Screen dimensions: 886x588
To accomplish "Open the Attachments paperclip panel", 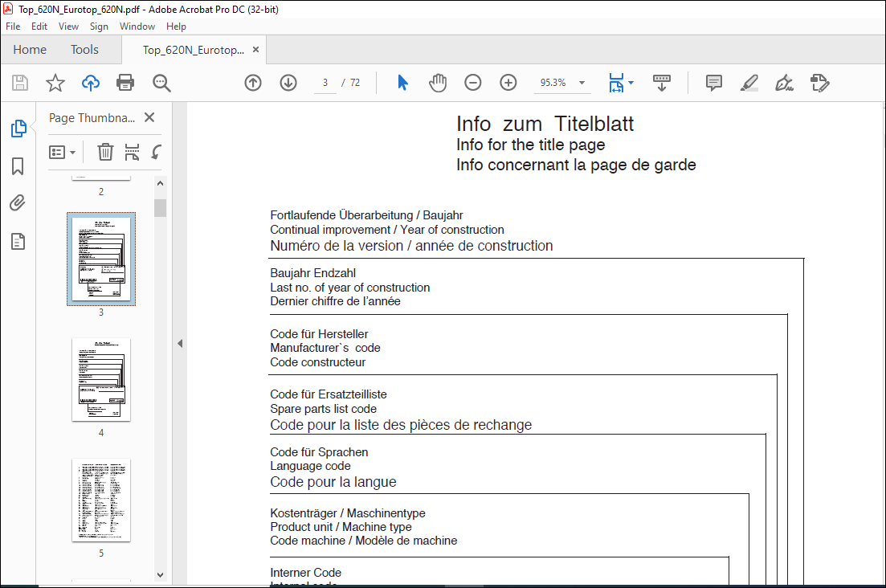I will pyautogui.click(x=18, y=202).
